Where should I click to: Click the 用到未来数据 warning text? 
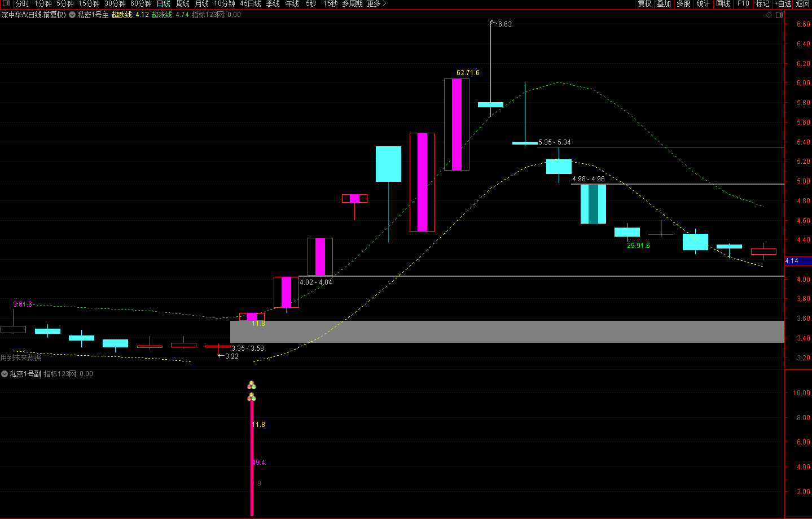point(21,358)
